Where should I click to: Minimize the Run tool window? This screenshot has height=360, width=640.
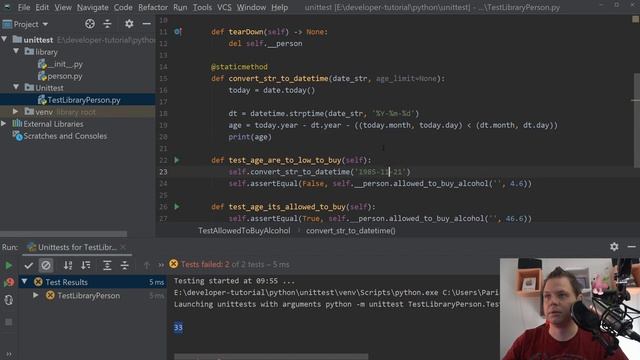(x=631, y=247)
